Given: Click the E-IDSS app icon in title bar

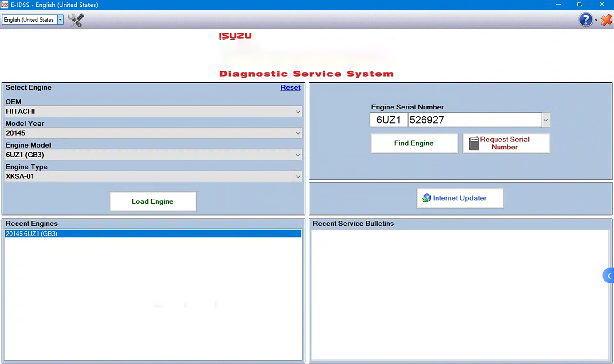Looking at the screenshot, I should 4,5.
